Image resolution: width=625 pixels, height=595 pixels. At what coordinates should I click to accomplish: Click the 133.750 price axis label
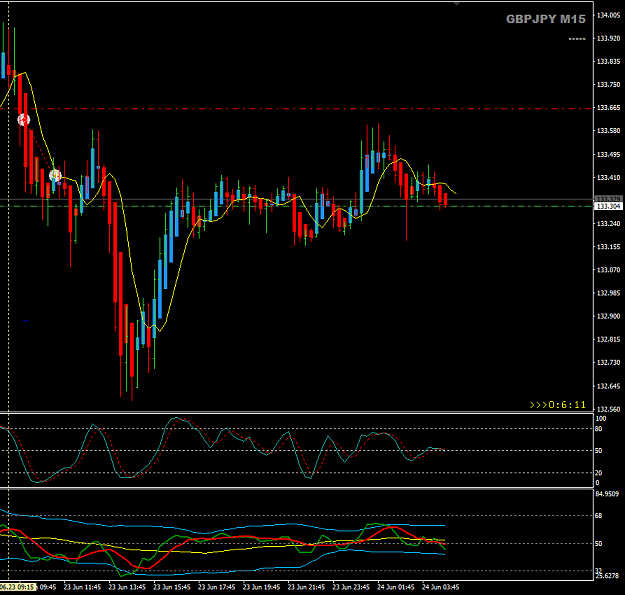tap(608, 84)
